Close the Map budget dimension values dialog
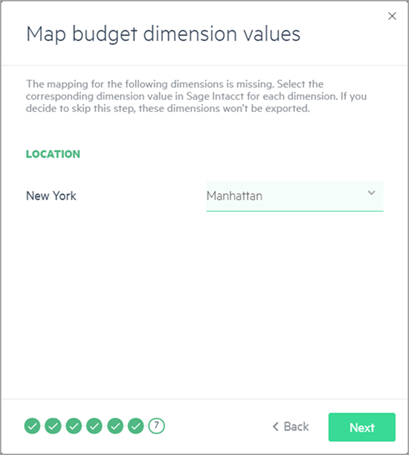Viewport: 409px width, 455px height. tap(392, 16)
